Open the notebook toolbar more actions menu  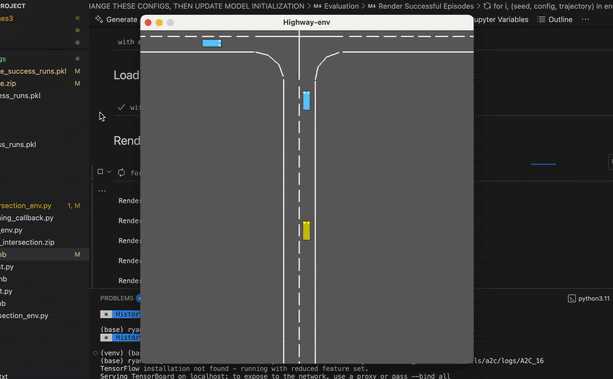[x=585, y=20]
